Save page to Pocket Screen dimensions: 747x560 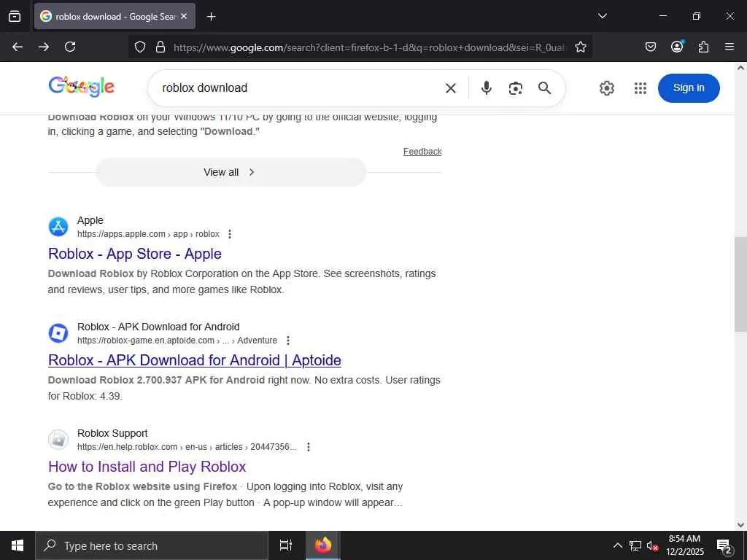(650, 47)
